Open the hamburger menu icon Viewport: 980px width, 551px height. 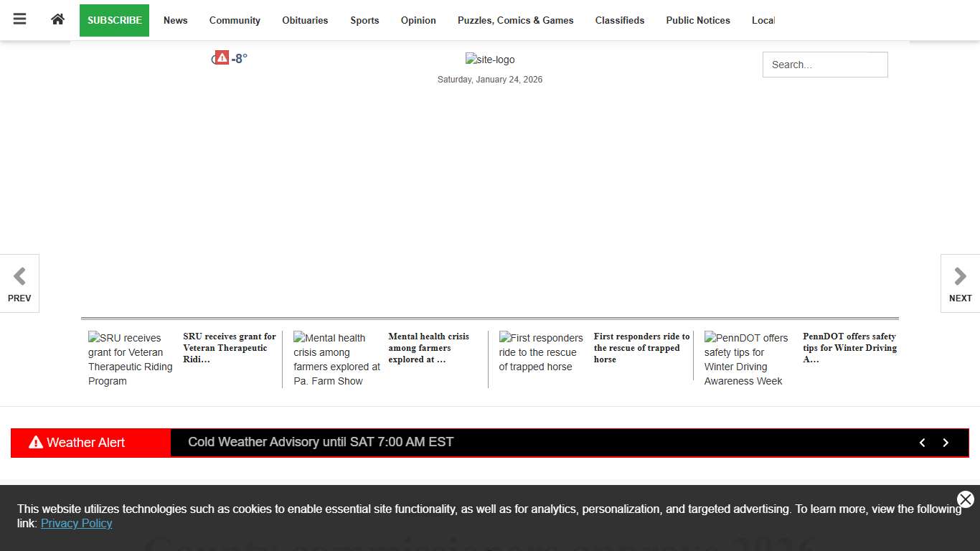(x=19, y=19)
